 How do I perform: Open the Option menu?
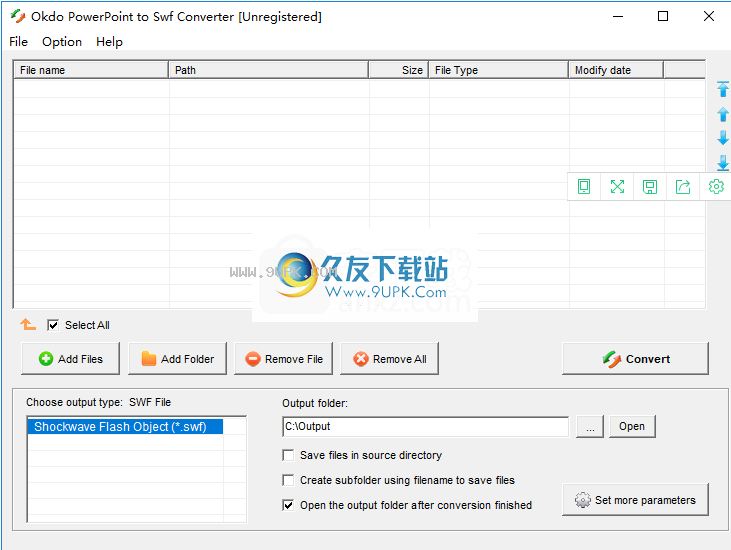[62, 41]
